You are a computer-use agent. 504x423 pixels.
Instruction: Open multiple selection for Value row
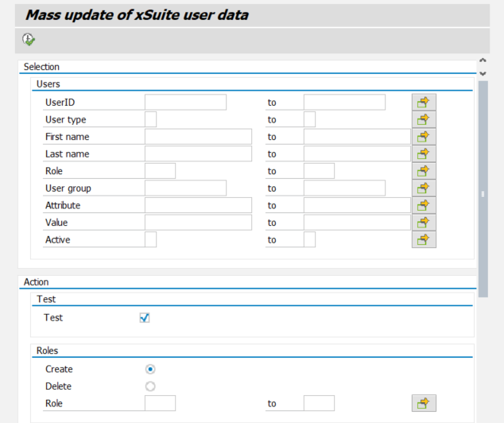click(424, 223)
